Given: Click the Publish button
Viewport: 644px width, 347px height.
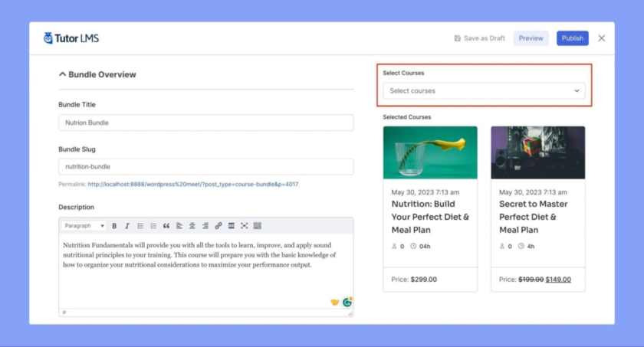Looking at the screenshot, I should pos(572,38).
